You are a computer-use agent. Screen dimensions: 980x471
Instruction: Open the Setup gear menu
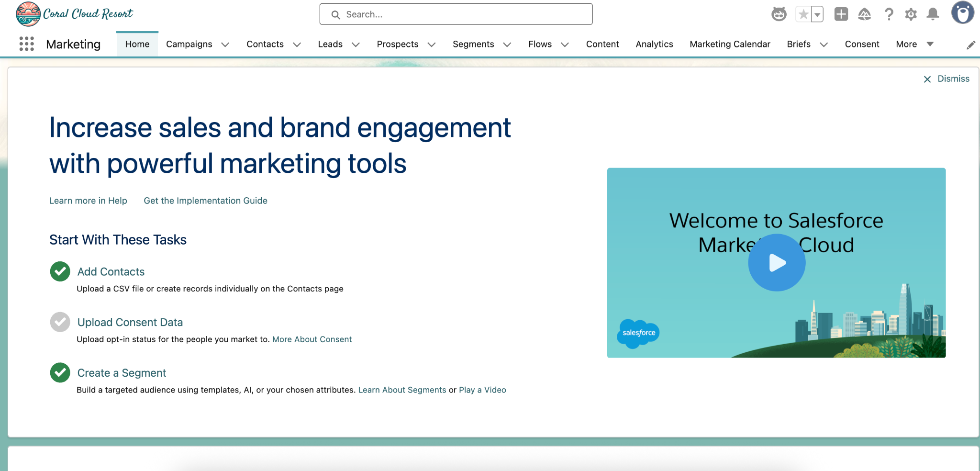[911, 14]
